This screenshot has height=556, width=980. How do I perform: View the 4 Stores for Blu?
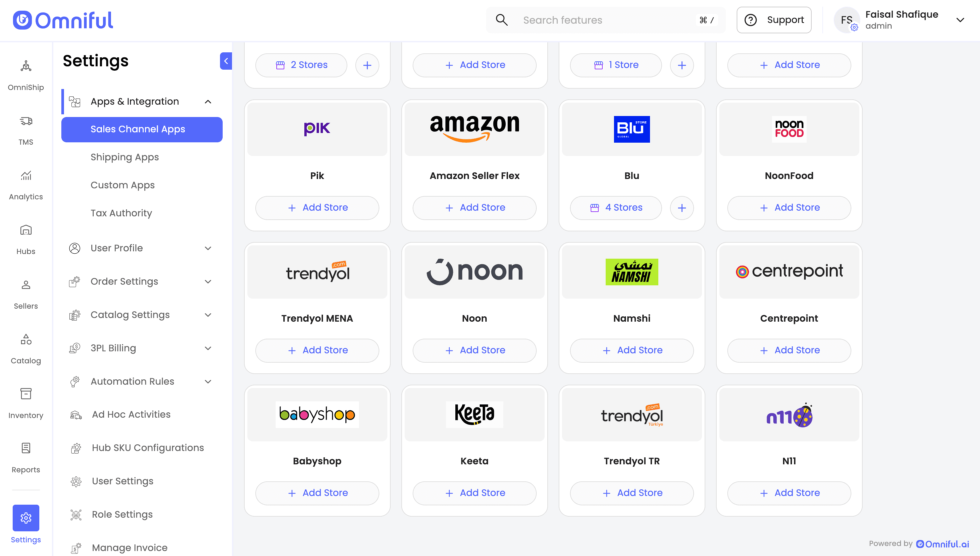click(x=615, y=208)
